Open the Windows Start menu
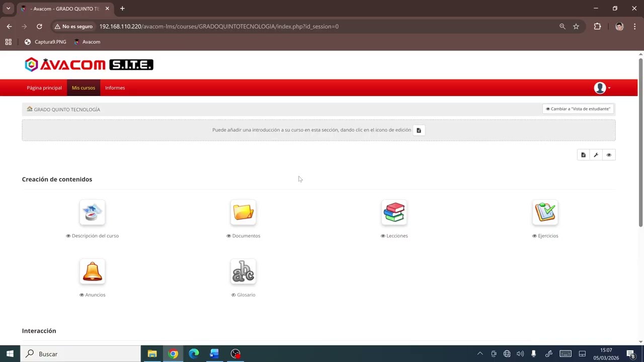The width and height of the screenshot is (644, 362). 10,354
